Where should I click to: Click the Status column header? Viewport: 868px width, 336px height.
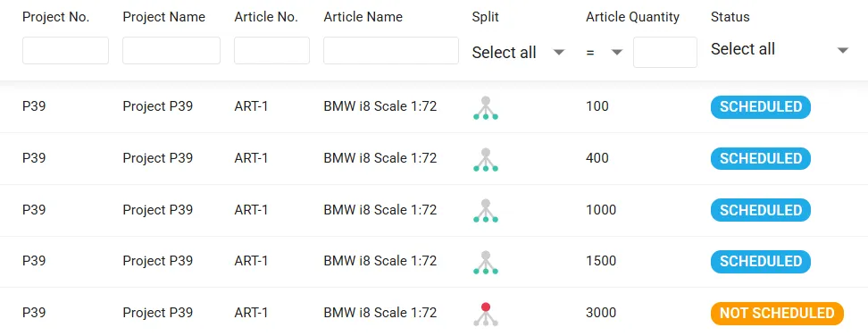(730, 17)
